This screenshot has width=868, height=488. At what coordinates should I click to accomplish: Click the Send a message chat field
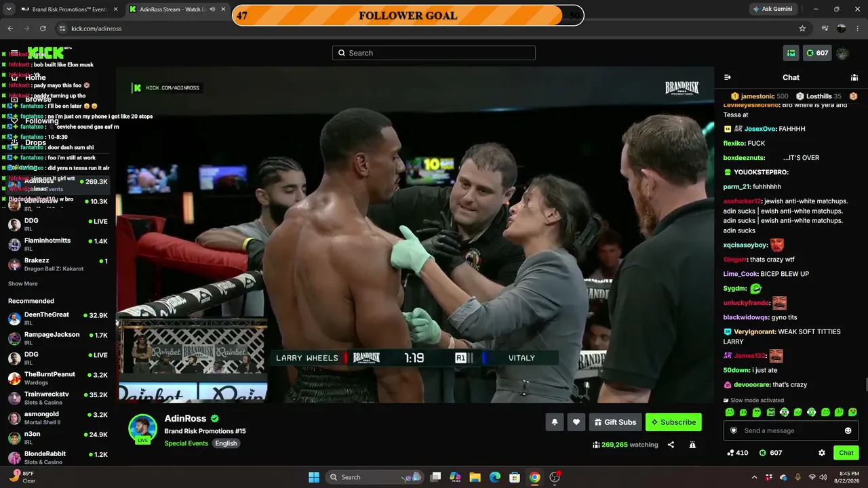791,430
